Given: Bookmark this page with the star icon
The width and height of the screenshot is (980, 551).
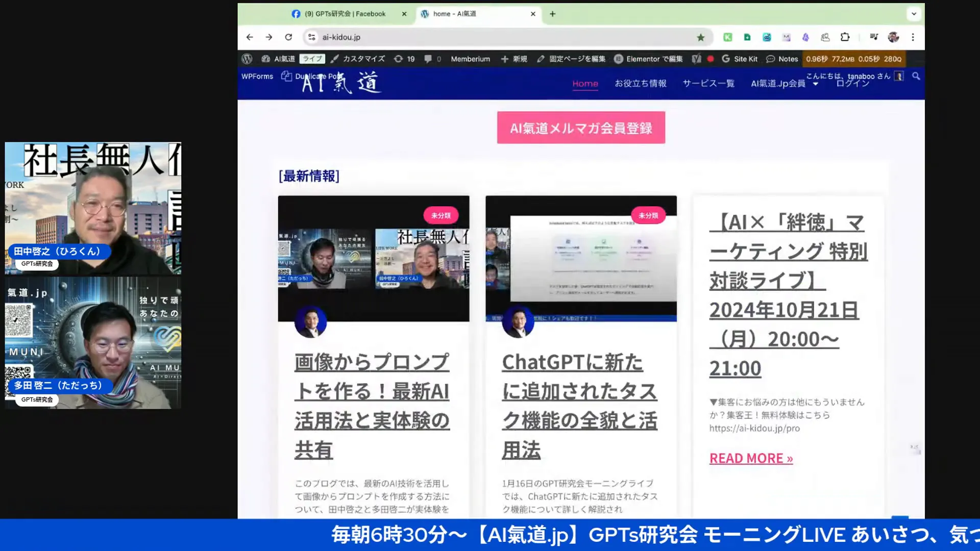Looking at the screenshot, I should pyautogui.click(x=701, y=37).
